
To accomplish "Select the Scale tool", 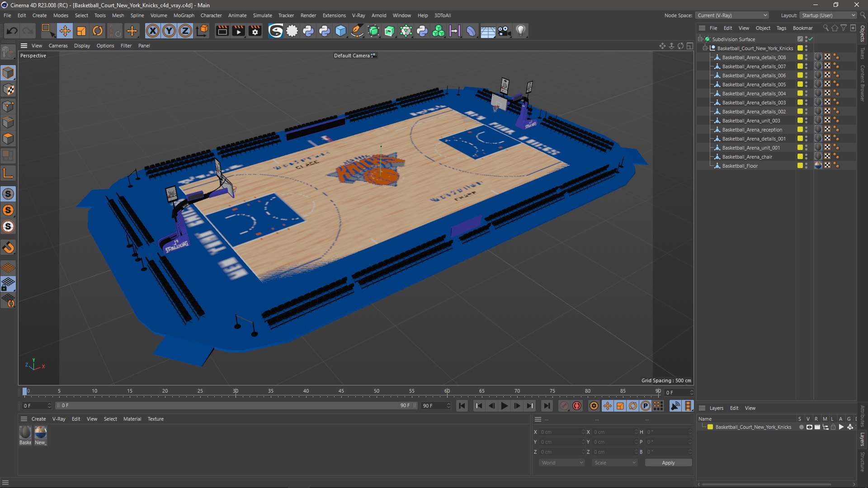I will [81, 31].
